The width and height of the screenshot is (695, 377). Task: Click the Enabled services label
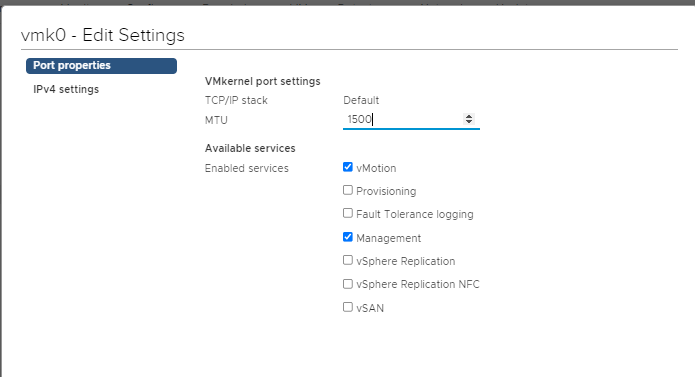[x=246, y=168]
